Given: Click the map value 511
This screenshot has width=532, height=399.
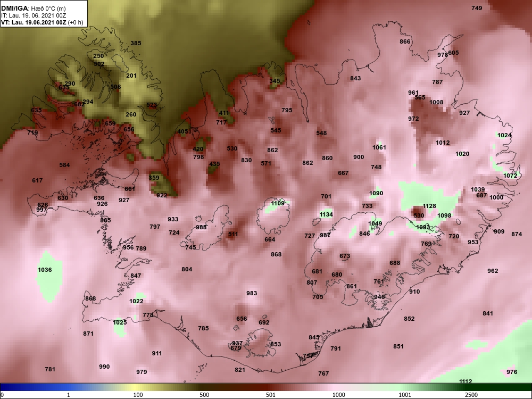Looking at the screenshot, I should pyautogui.click(x=233, y=234).
